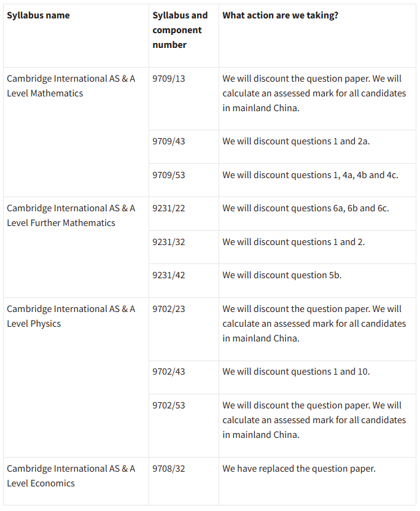Screen dimensions: 420x511
Task: Select the 9231/32 component number
Action: (x=168, y=242)
